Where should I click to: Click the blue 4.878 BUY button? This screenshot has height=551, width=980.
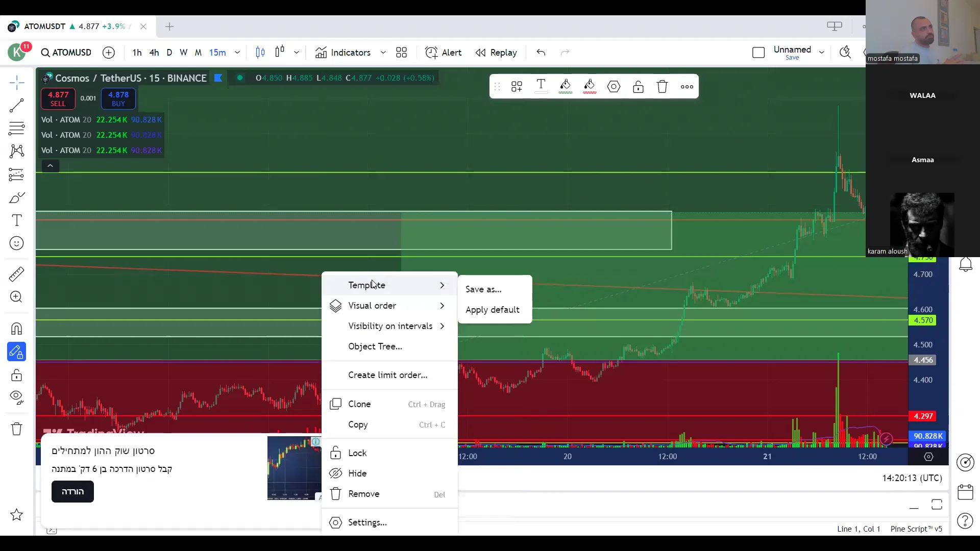[x=118, y=98]
